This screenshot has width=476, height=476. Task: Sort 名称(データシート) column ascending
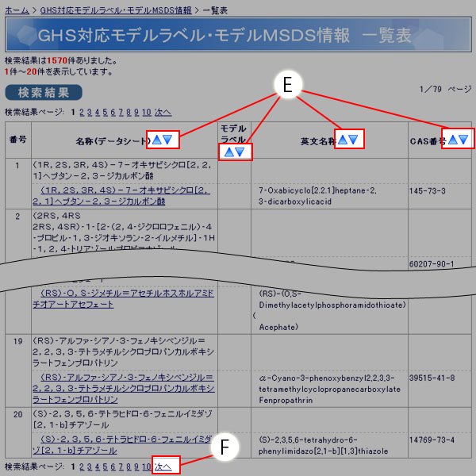coord(157,140)
